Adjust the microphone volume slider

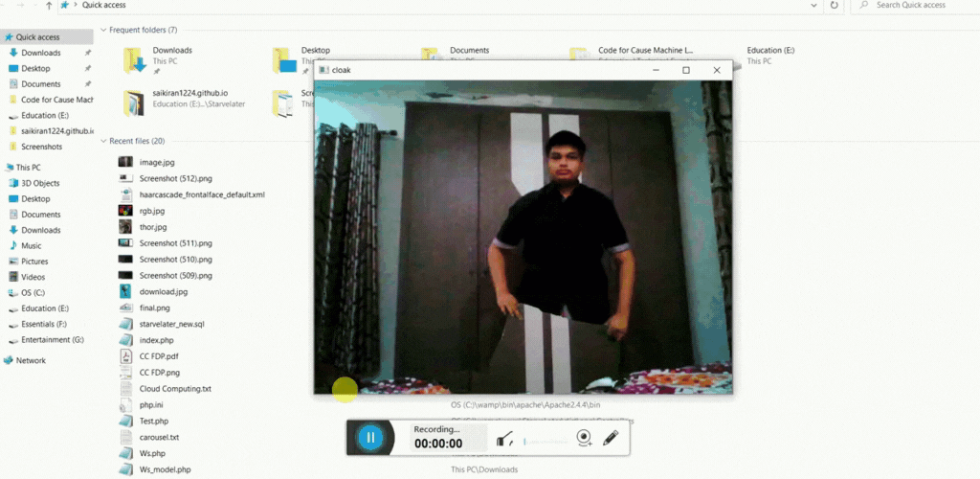tap(546, 441)
